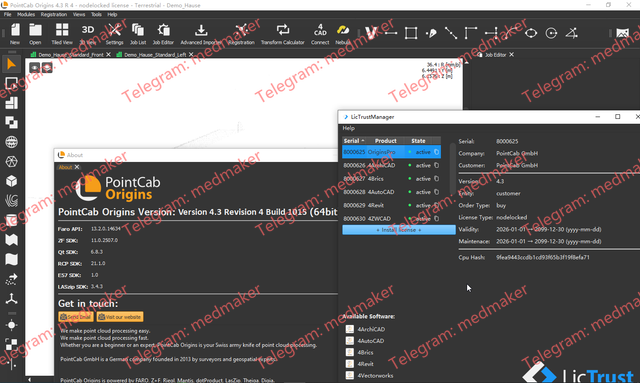This screenshot has width=640, height=383.
Task: Close the Job Editor panel tab
Action: click(x=511, y=55)
